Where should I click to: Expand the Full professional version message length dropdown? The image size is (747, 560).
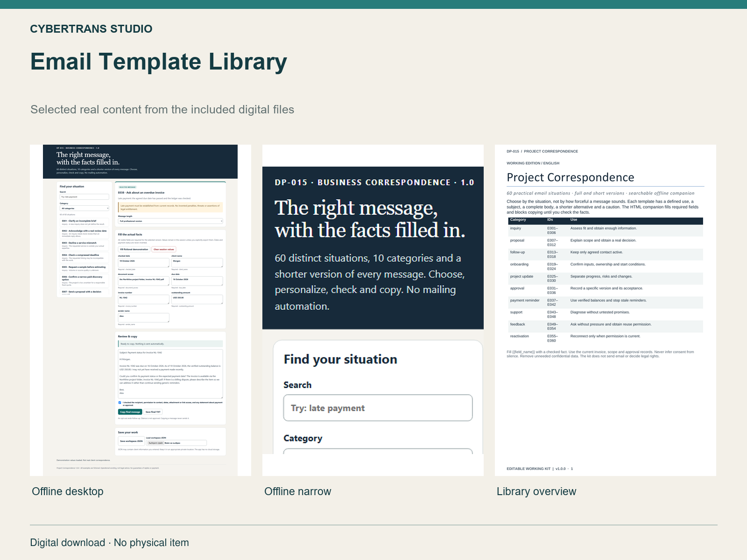pyautogui.click(x=170, y=221)
